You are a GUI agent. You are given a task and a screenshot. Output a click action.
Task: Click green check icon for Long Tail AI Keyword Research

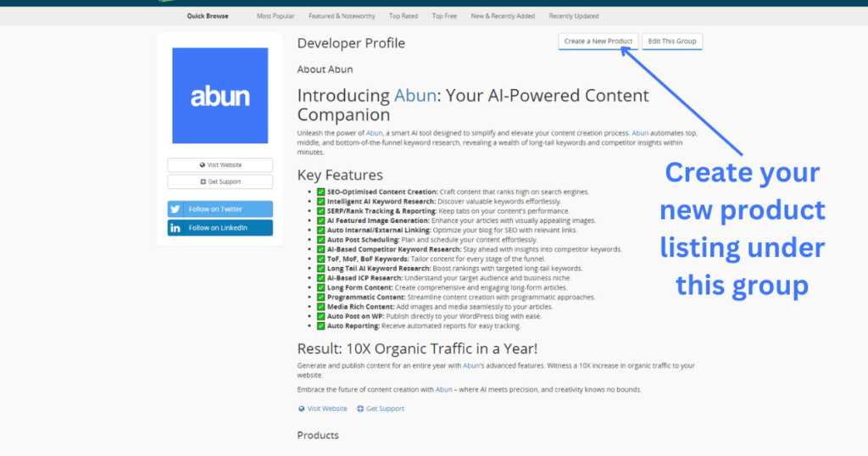tap(320, 269)
